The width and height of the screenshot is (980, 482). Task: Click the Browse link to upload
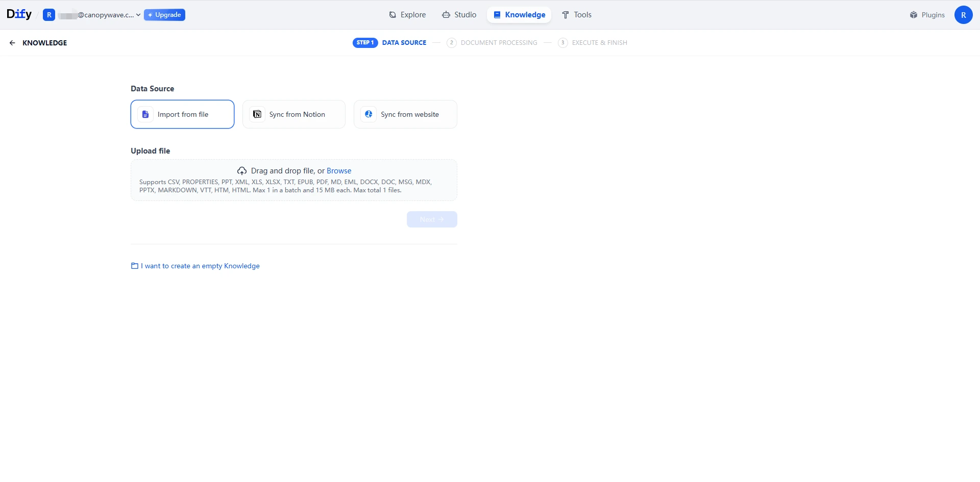coord(339,171)
